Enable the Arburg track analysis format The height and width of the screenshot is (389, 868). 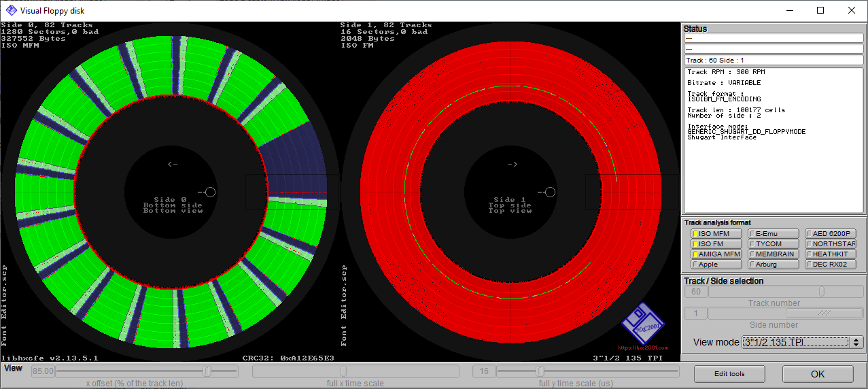pyautogui.click(x=774, y=265)
